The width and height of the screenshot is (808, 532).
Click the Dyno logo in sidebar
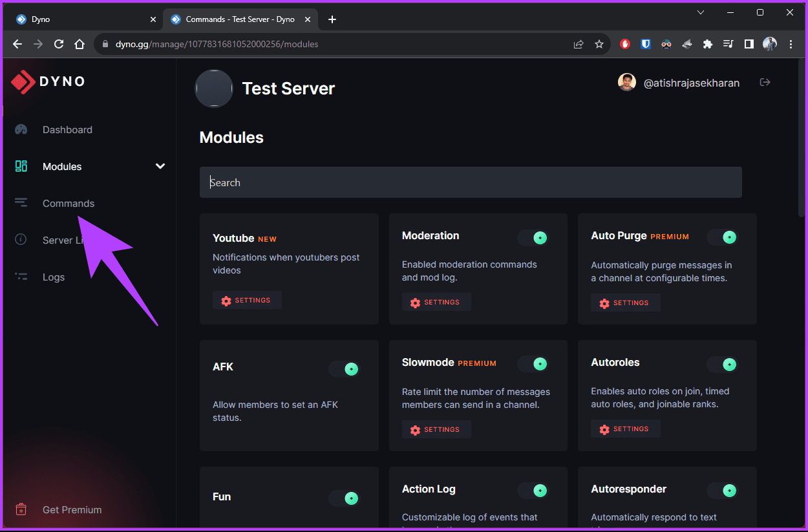click(x=48, y=81)
